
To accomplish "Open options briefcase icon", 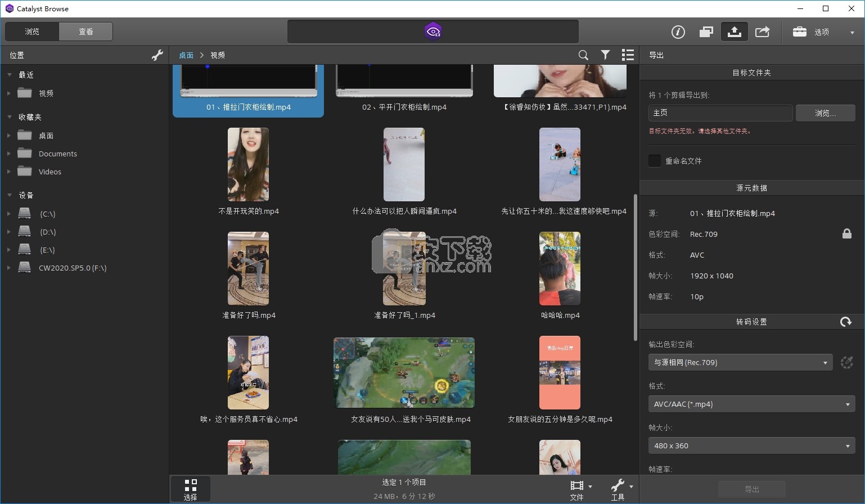I will (799, 32).
